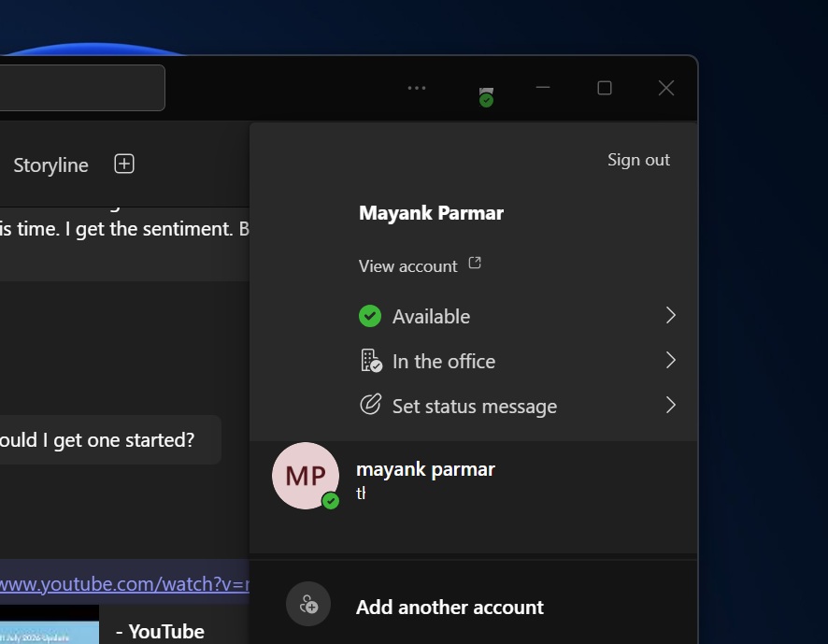Click the add-person icon for another account
The width and height of the screenshot is (828, 644).
pyautogui.click(x=308, y=604)
